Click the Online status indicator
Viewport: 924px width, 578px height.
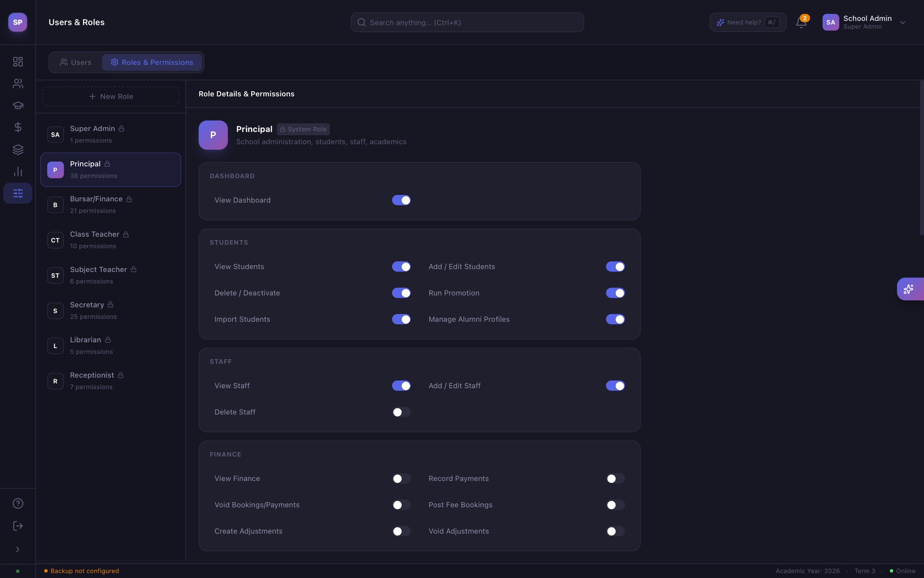[902, 571]
